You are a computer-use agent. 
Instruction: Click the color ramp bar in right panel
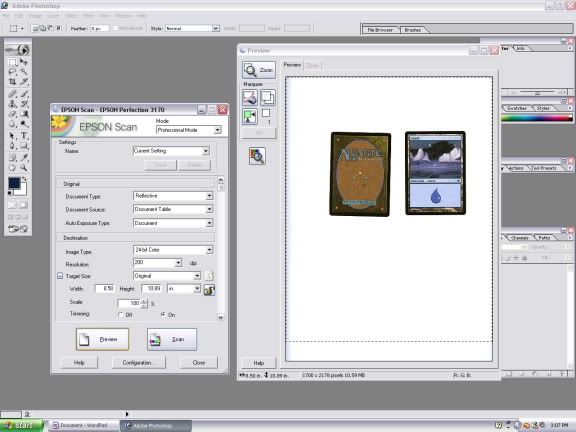pos(537,118)
